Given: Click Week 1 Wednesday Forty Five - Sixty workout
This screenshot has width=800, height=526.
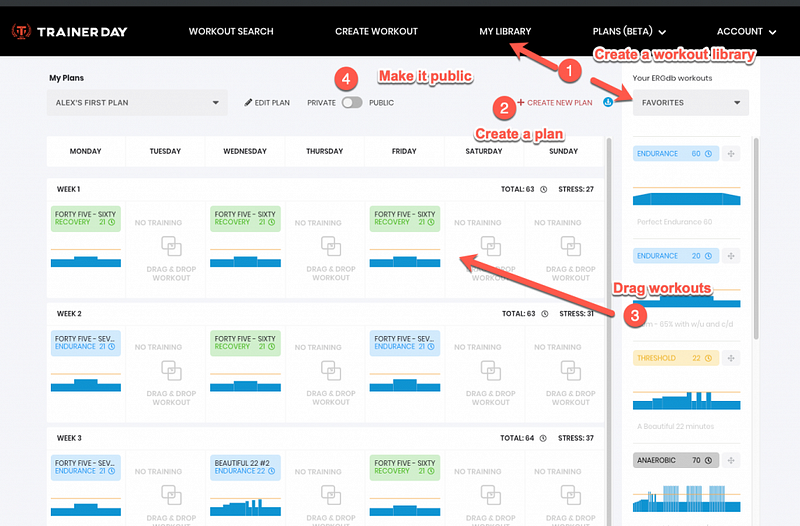Looking at the screenshot, I should coord(245,218).
